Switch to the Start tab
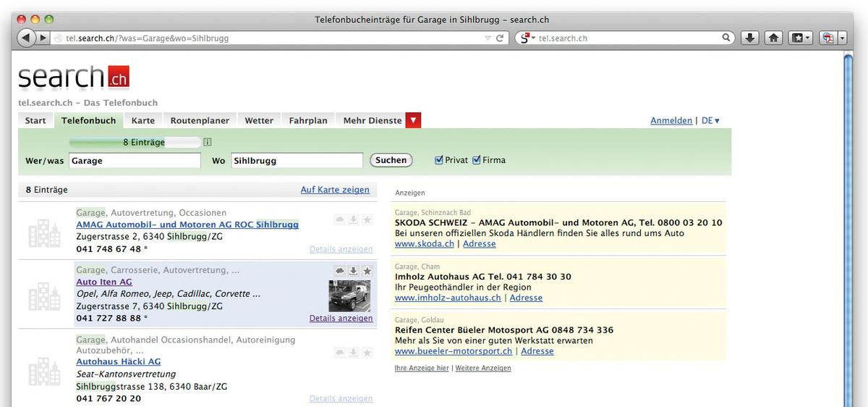Screen dimensions: 868x407 (x=35, y=121)
